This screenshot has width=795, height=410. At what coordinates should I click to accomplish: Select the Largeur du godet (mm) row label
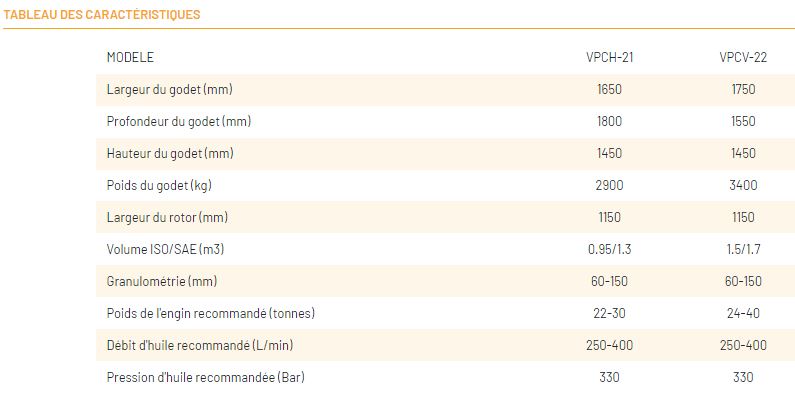[169, 90]
